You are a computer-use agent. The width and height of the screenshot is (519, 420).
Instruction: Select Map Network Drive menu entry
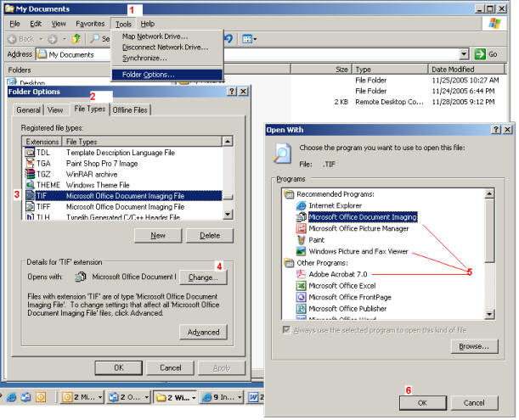(155, 36)
